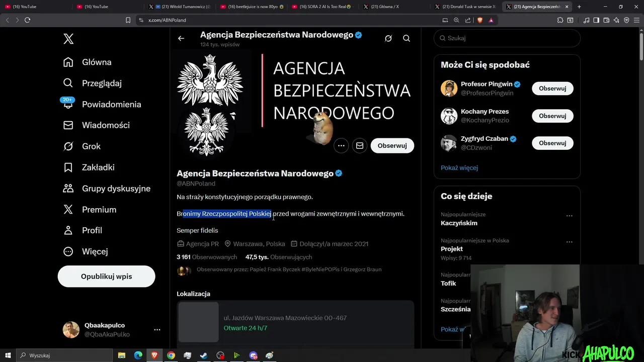Reload the page
The image size is (644, 362).
[27, 20]
